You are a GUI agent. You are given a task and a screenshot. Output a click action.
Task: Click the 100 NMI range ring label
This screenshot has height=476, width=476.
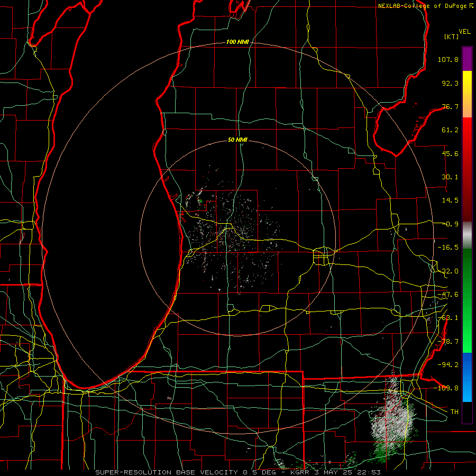237,42
